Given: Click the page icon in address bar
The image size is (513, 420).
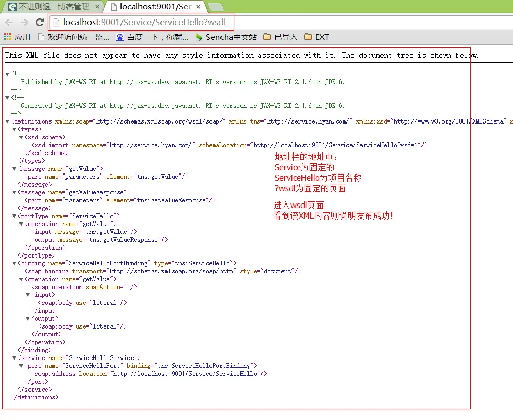Looking at the screenshot, I should click(x=57, y=22).
